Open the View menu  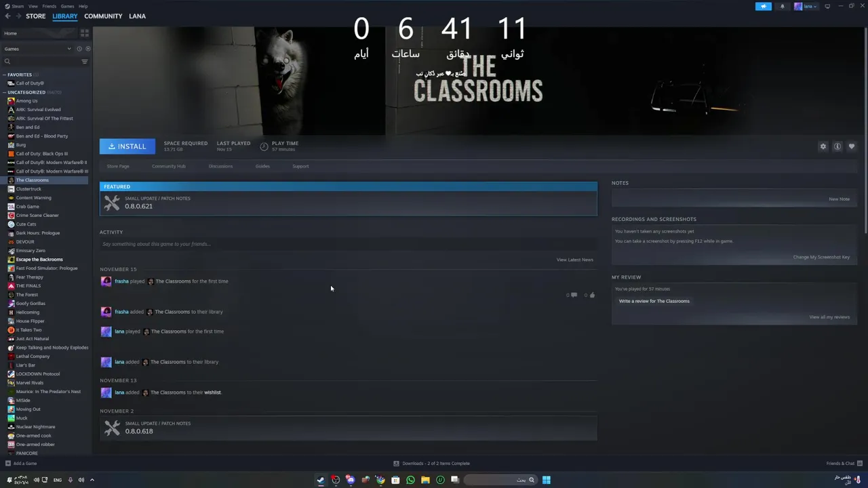[x=33, y=6]
